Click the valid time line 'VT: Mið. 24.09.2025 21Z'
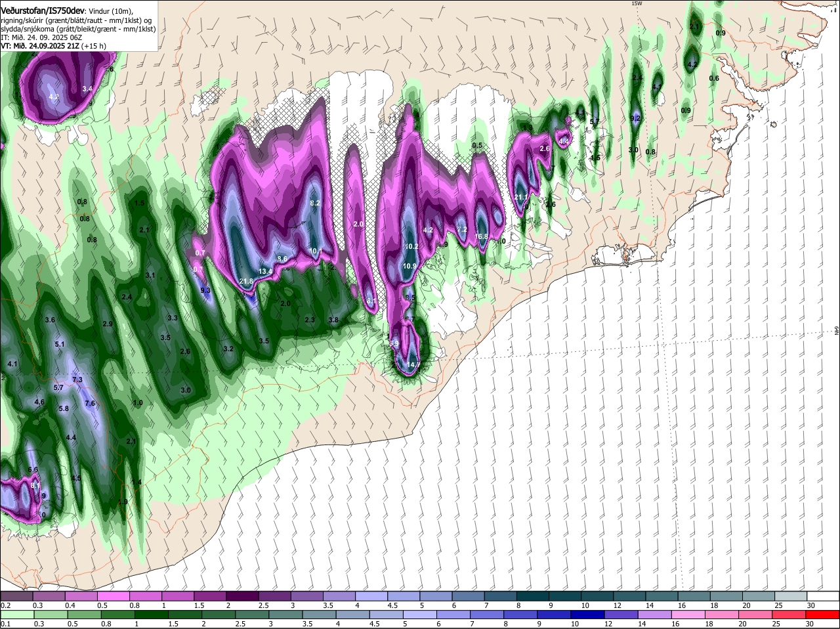Image resolution: width=840 pixels, height=629 pixels. tap(40, 46)
